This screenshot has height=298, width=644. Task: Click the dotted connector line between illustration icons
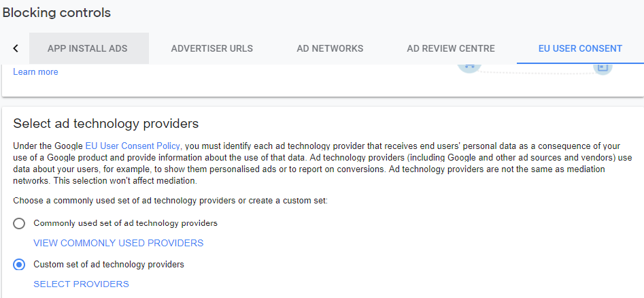537,72
